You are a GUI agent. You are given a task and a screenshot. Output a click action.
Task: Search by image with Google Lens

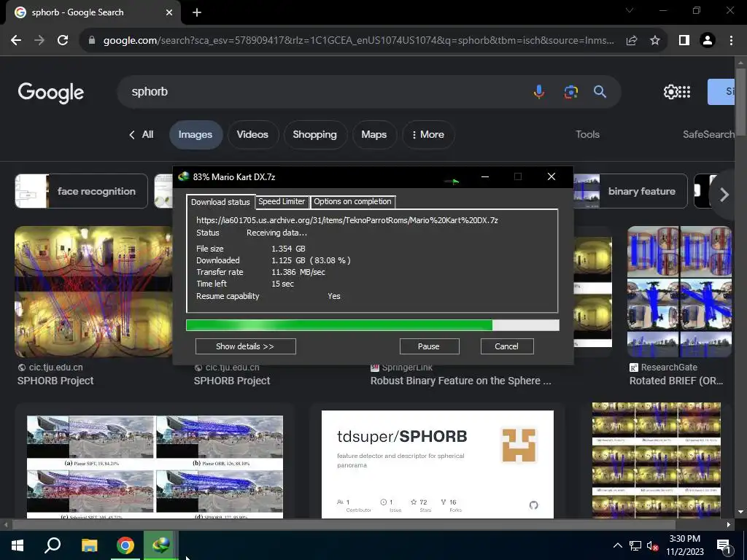(570, 91)
